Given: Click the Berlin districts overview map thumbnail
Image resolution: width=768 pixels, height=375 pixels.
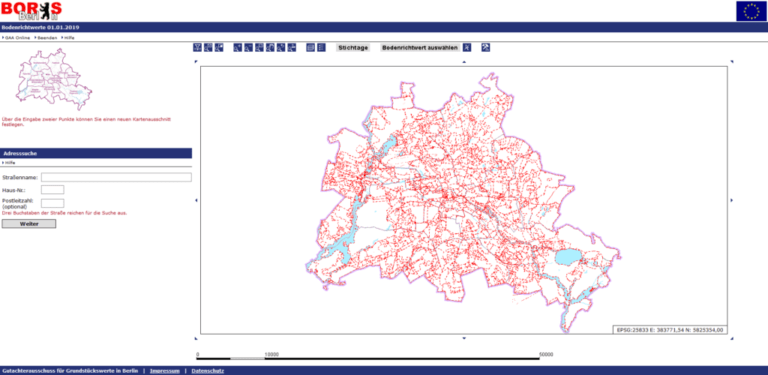Looking at the screenshot, I should tap(54, 78).
